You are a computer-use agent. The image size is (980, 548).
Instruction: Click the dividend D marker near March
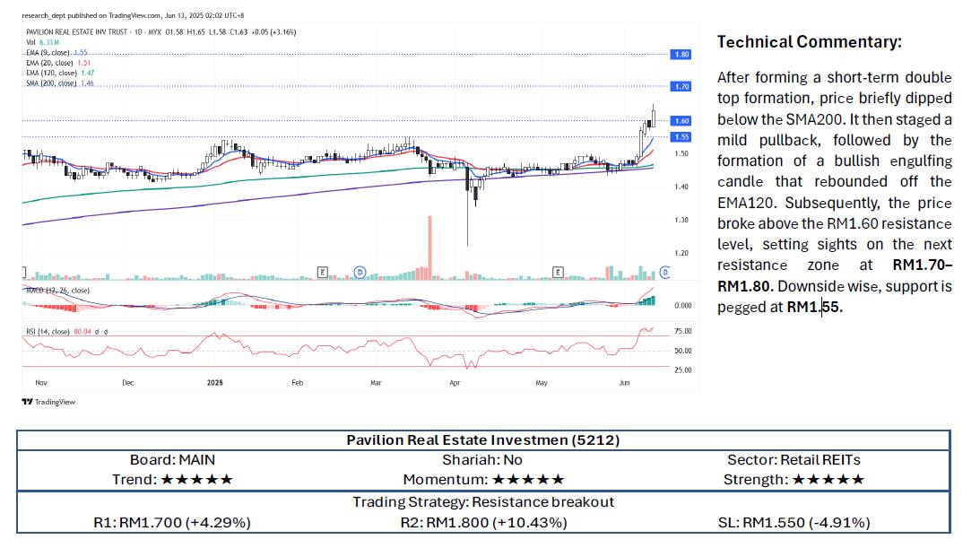[360, 273]
